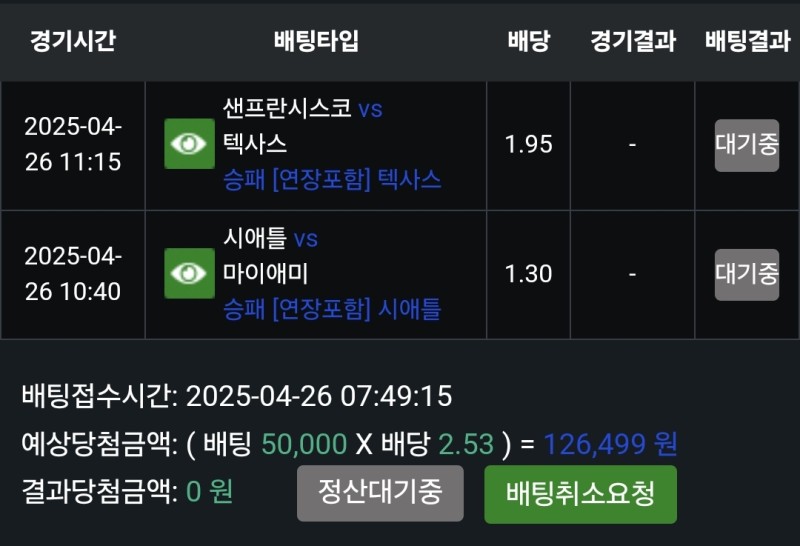Click the 1.95 odds value
Screen dimensions: 800x546
(528, 145)
